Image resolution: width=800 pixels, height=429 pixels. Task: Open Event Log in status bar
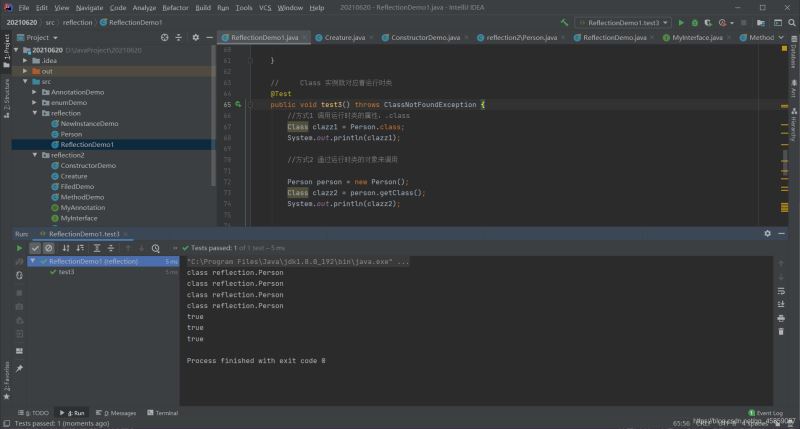[766, 412]
